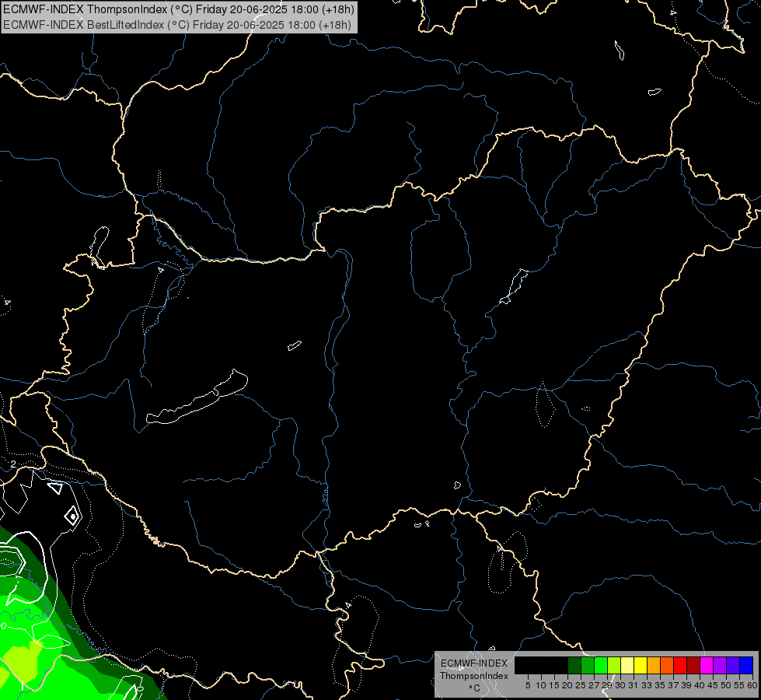Select the medium green 25–27 legend swatch
This screenshot has width=761, height=700.
[588, 665]
